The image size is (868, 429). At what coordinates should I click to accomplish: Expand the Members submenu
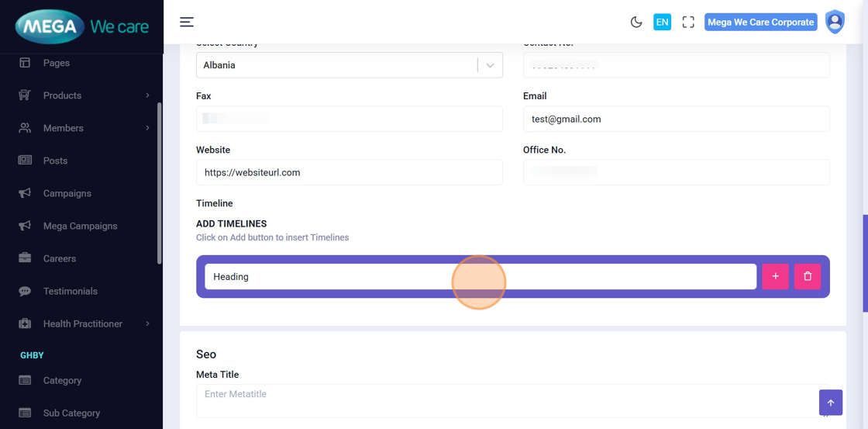pos(147,128)
